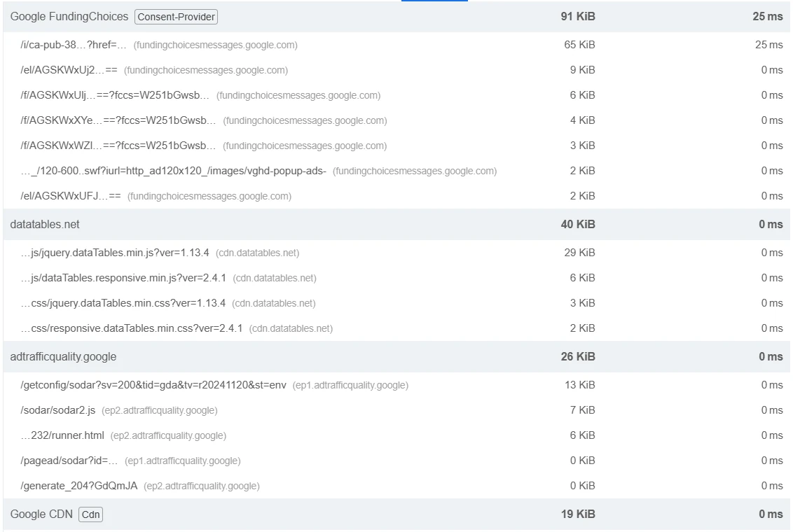Open the 232/runner.html link
The width and height of the screenshot is (793, 532).
click(x=62, y=435)
